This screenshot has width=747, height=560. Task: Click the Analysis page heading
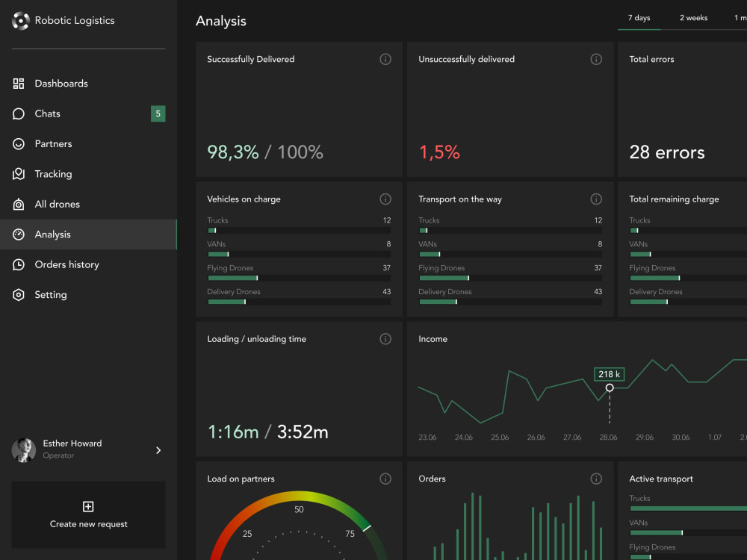click(x=221, y=21)
